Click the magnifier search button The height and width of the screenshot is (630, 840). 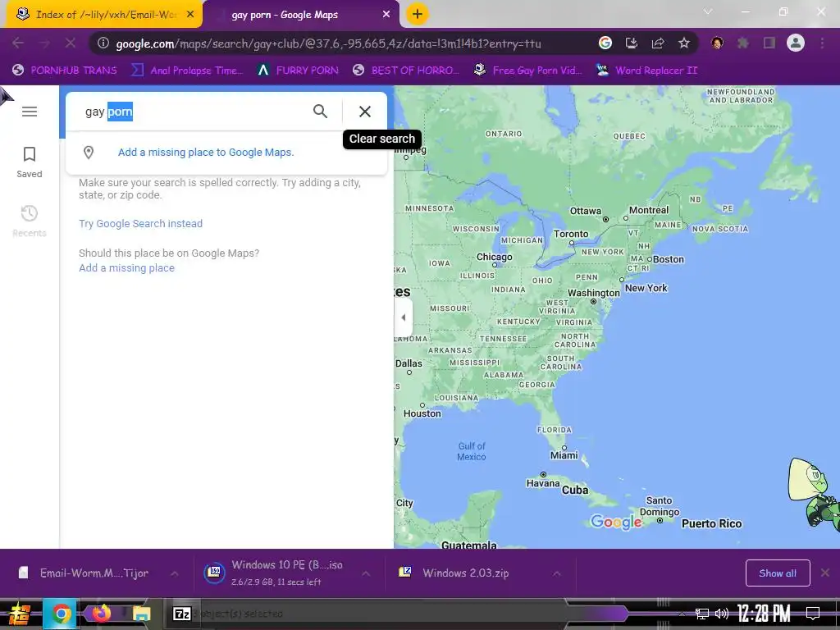(321, 112)
